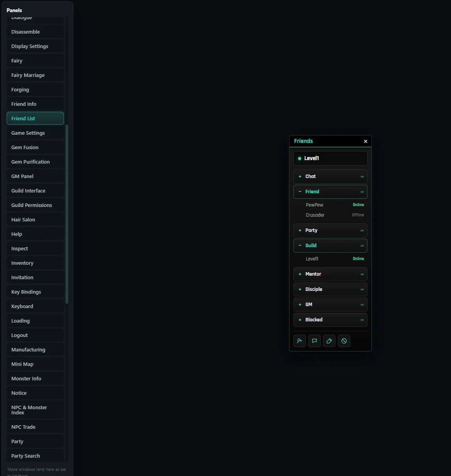Screen dimensions: 451x476
Task: Click the double-chevron icon on Mentor row
Action: (362, 274)
